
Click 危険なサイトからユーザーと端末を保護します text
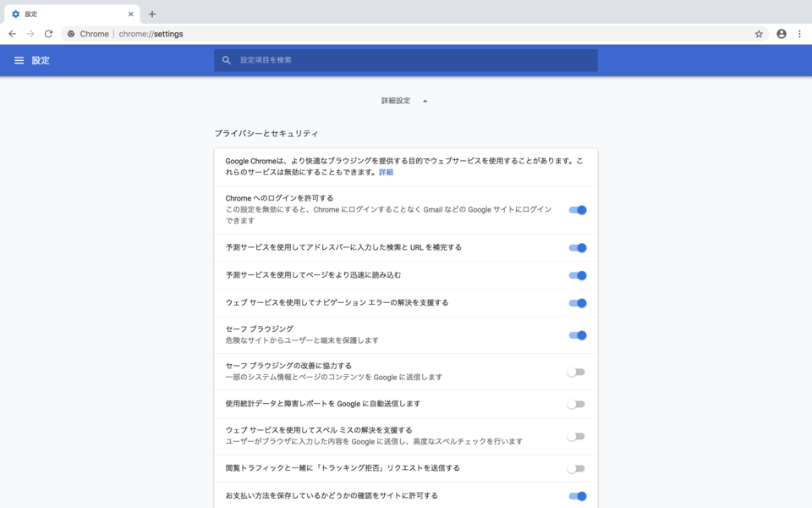click(302, 340)
